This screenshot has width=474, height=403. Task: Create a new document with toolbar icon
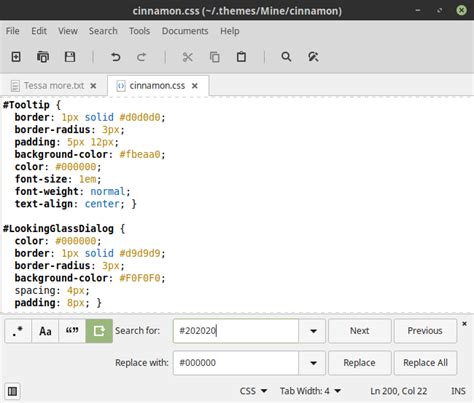coord(16,57)
